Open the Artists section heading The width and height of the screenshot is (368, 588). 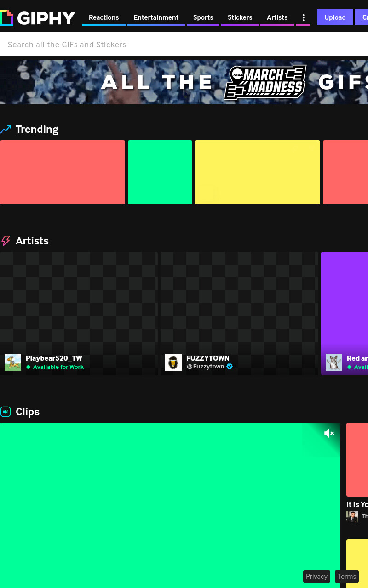[32, 241]
